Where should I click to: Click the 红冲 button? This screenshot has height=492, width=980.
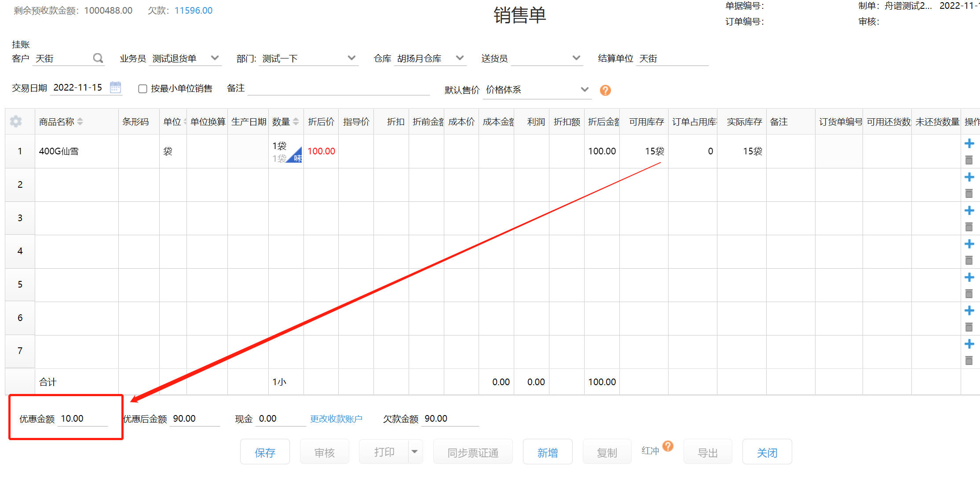(x=651, y=451)
